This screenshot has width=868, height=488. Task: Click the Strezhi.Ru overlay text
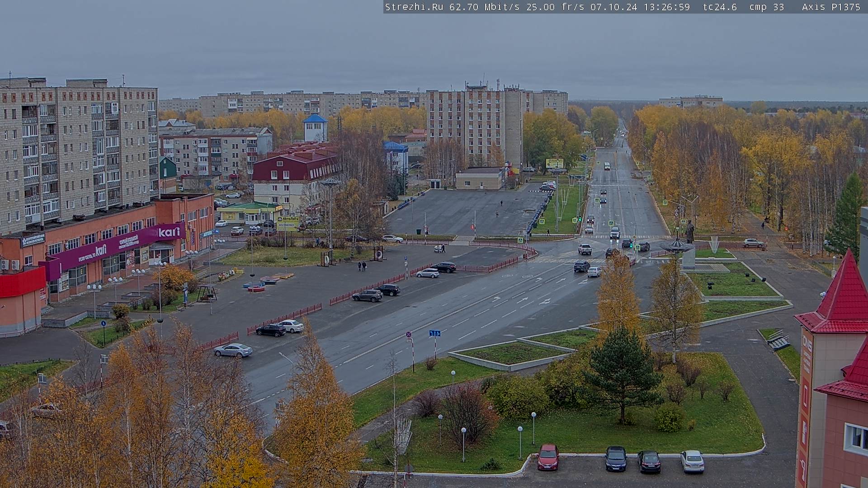(414, 7)
